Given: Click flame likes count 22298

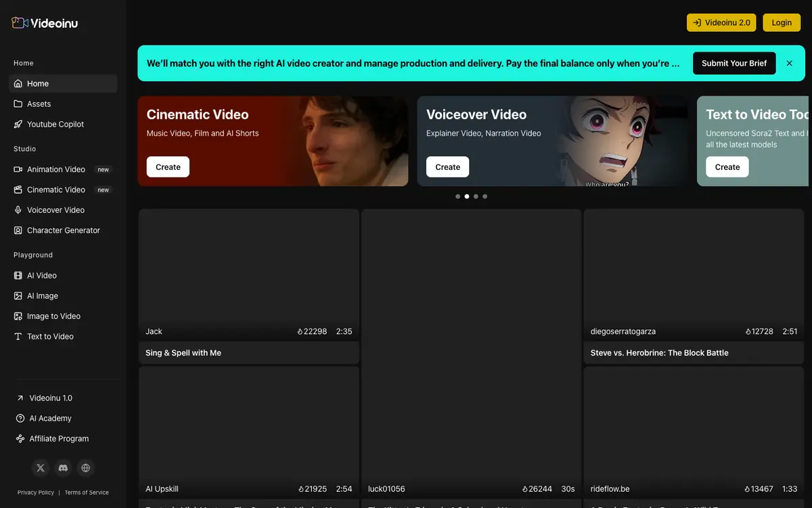Looking at the screenshot, I should tap(312, 331).
